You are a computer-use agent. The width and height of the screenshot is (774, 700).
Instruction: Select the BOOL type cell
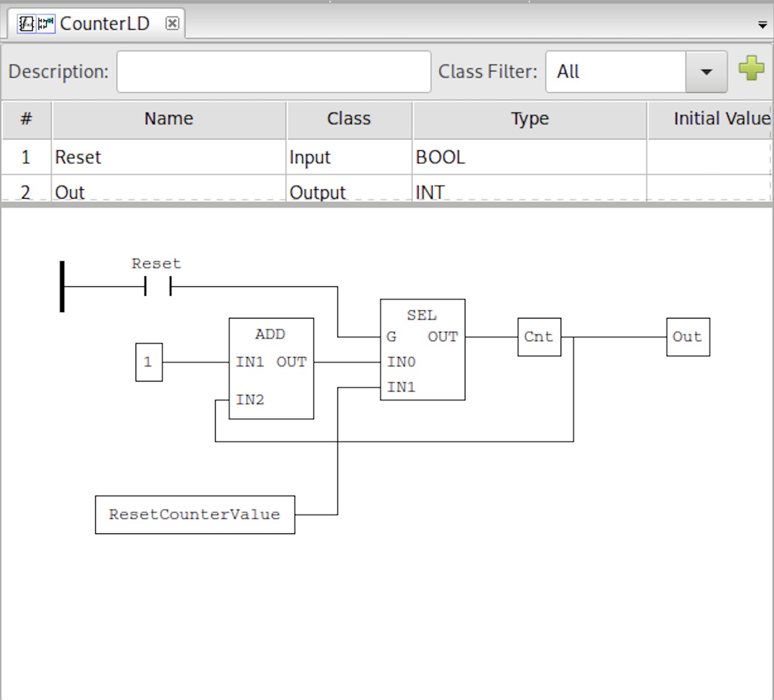(x=530, y=157)
